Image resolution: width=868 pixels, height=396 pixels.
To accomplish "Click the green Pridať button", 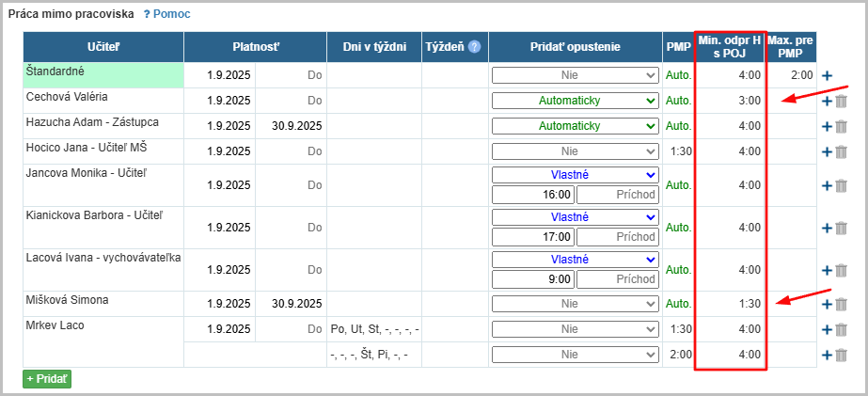I will click(47, 379).
